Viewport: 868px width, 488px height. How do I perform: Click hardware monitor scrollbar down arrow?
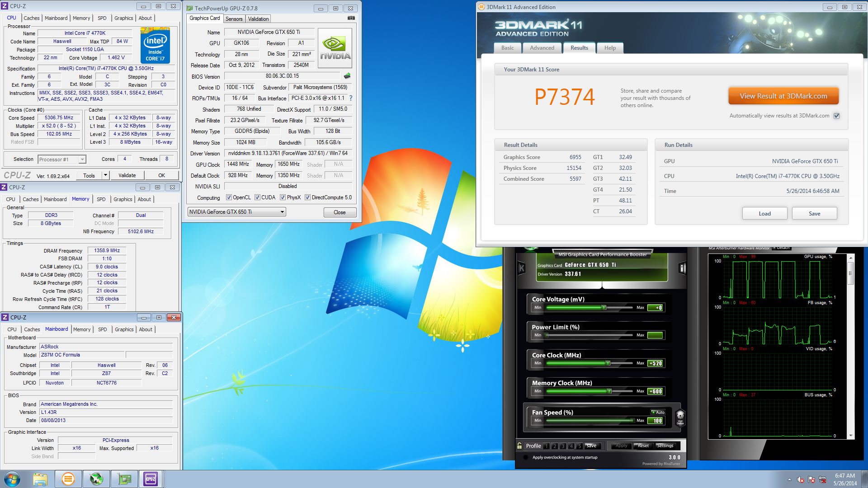tap(851, 436)
